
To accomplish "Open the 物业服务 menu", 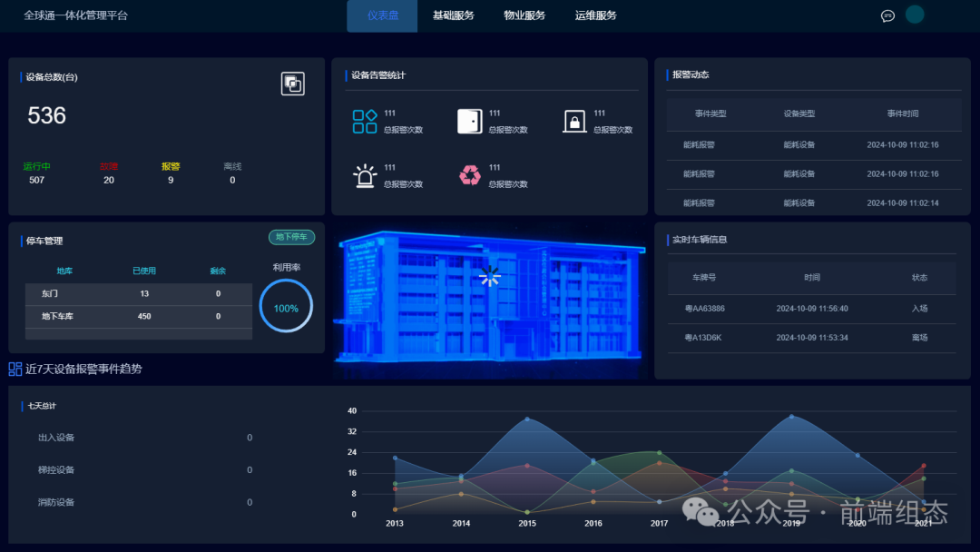I will 524,15.
